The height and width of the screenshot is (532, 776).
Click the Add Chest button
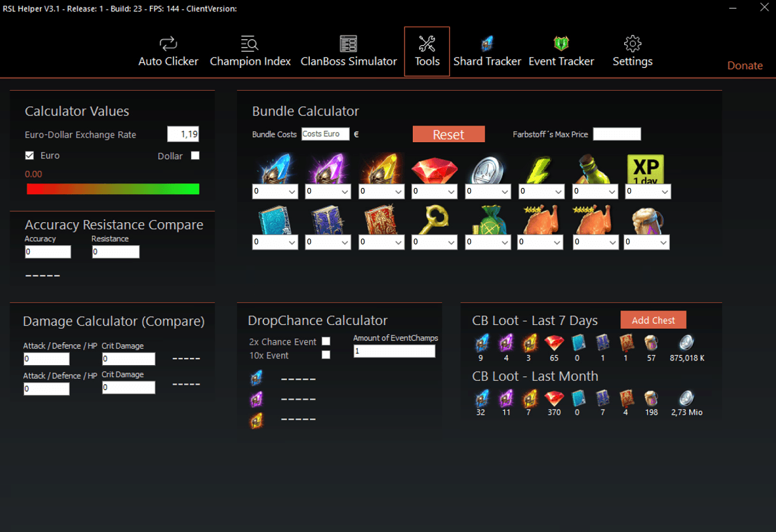tap(653, 320)
